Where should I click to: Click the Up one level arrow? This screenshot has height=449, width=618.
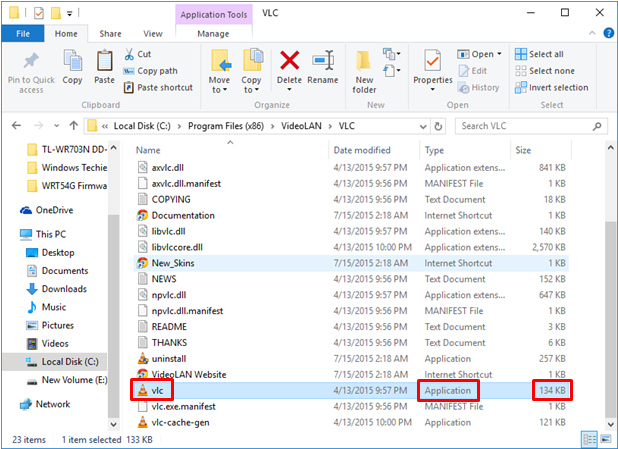[x=74, y=126]
